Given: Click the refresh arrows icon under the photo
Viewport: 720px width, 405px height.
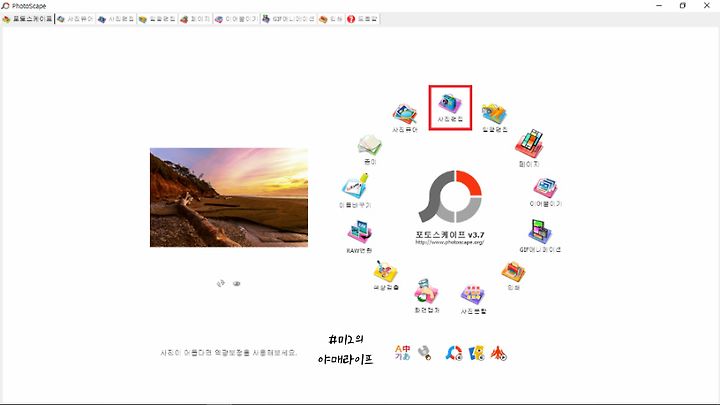Looking at the screenshot, I should pyautogui.click(x=221, y=283).
